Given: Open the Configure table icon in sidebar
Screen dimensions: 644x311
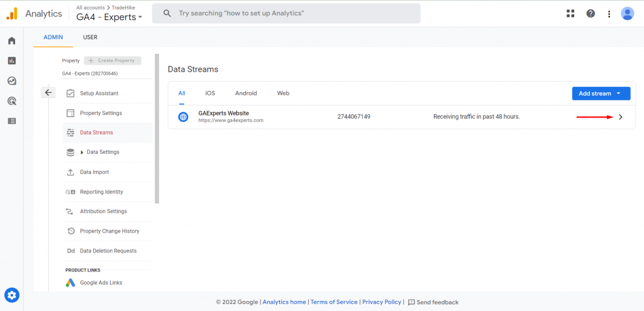Looking at the screenshot, I should point(11,121).
